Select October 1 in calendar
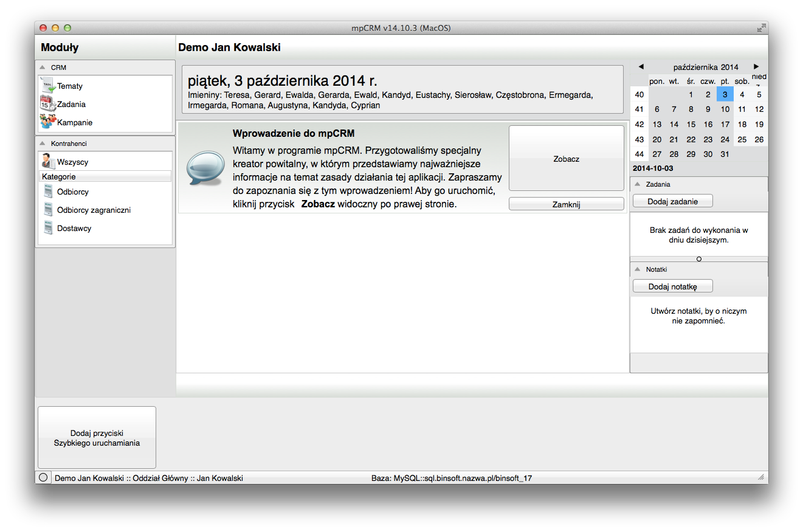The image size is (803, 532). [691, 94]
